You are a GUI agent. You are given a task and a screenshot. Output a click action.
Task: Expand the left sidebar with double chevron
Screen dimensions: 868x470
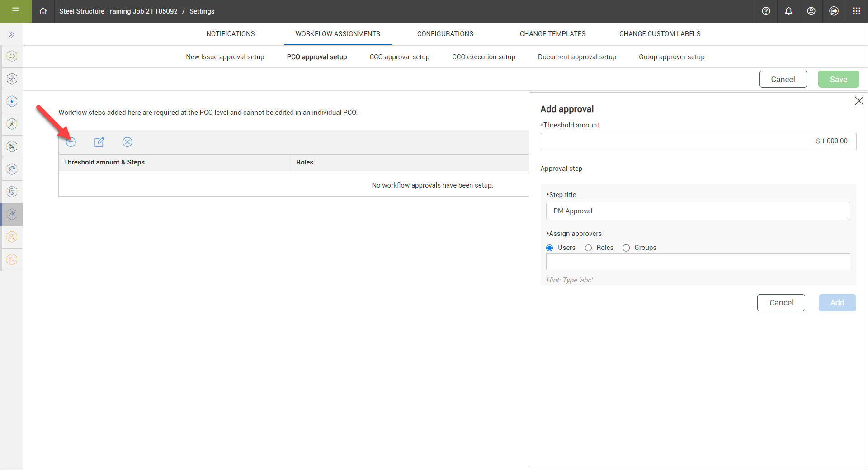[11, 34]
